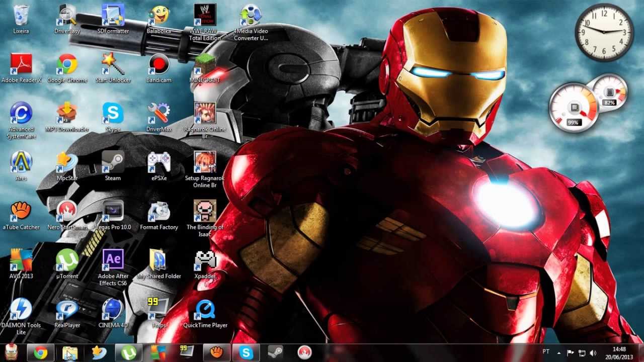The image size is (644, 362).
Task: Click the analog clock gadget
Action: pos(604,33)
